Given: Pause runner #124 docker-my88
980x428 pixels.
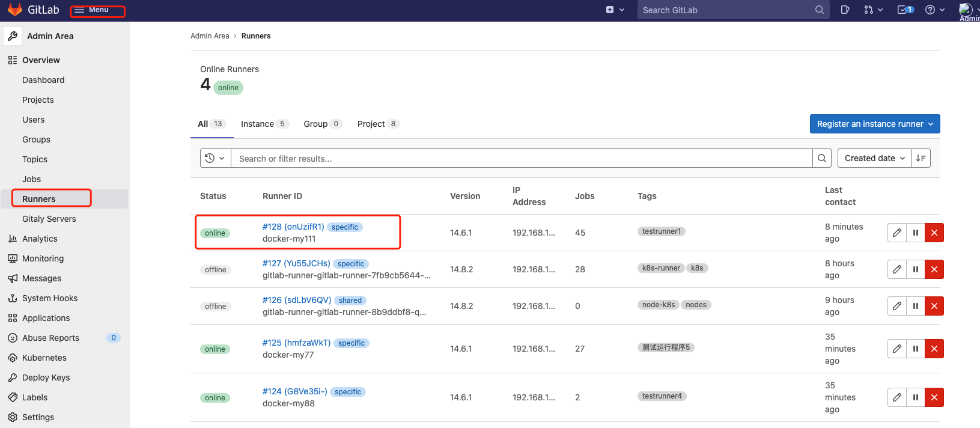Looking at the screenshot, I should point(916,397).
